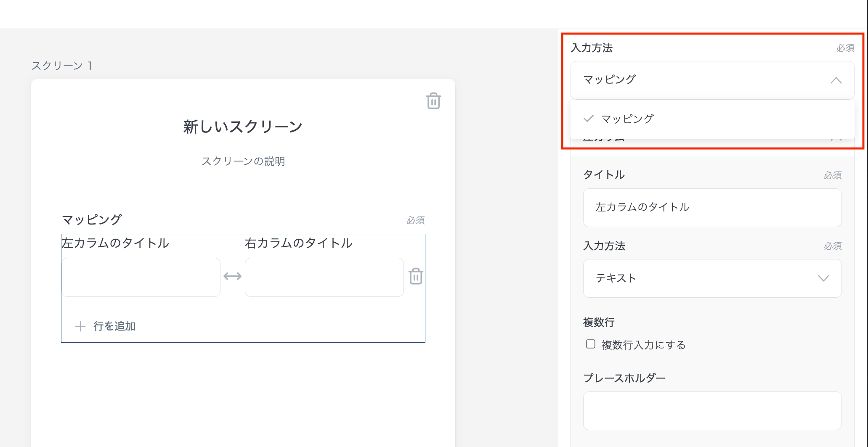Collapse the マッピング dropdown using the up chevron
Viewport: 868px width, 447px height.
coord(836,80)
